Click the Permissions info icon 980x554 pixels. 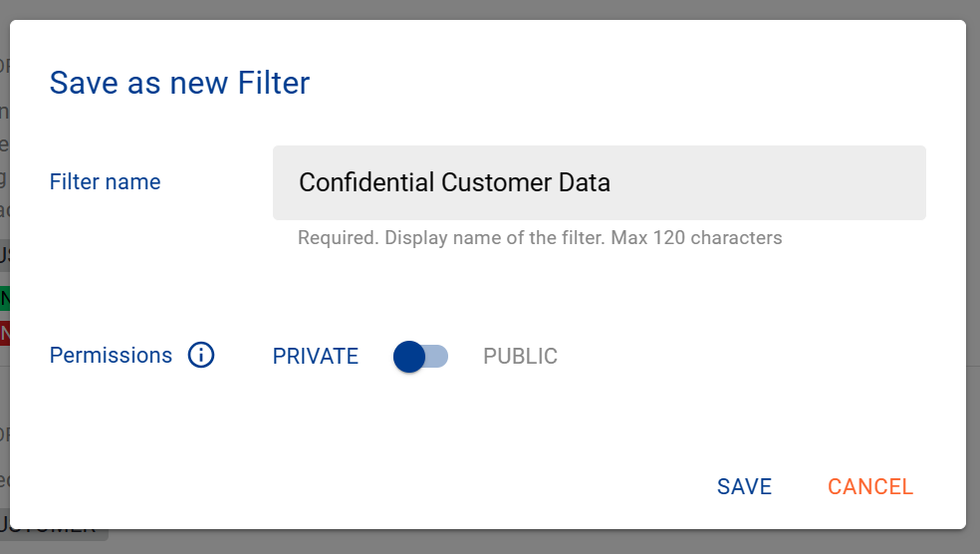pos(201,355)
